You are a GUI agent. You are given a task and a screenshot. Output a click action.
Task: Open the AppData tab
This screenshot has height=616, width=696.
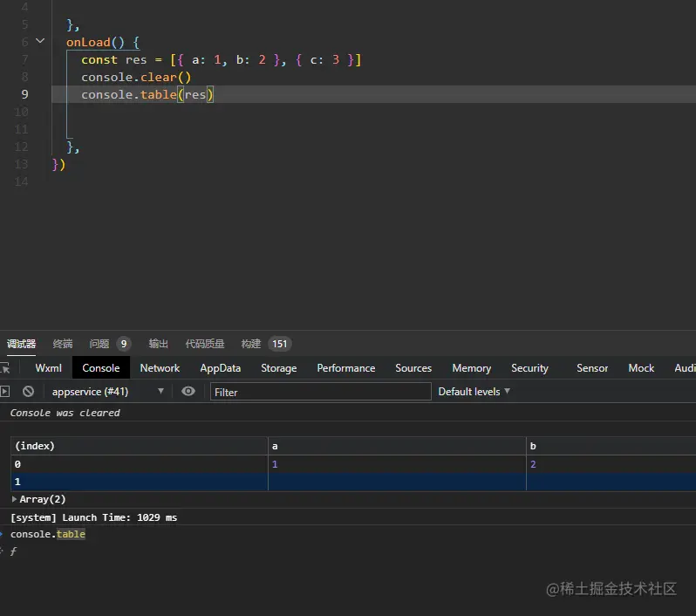click(x=220, y=368)
